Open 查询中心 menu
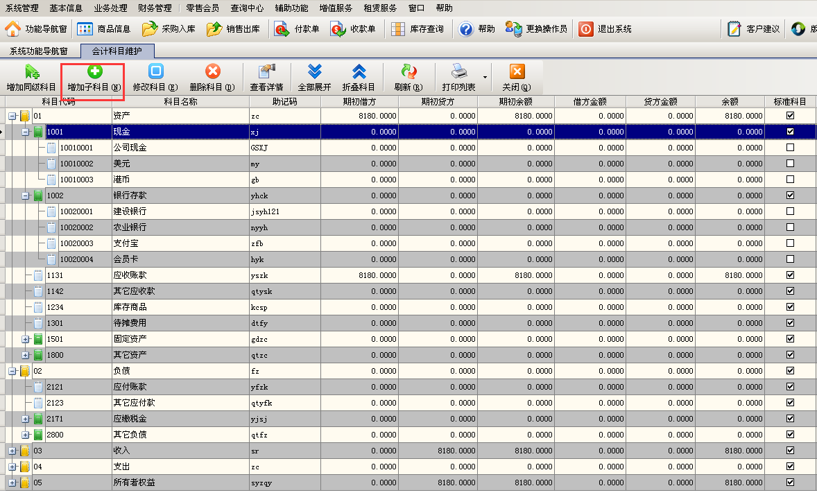Viewport: 817px width, 504px height. coord(247,8)
